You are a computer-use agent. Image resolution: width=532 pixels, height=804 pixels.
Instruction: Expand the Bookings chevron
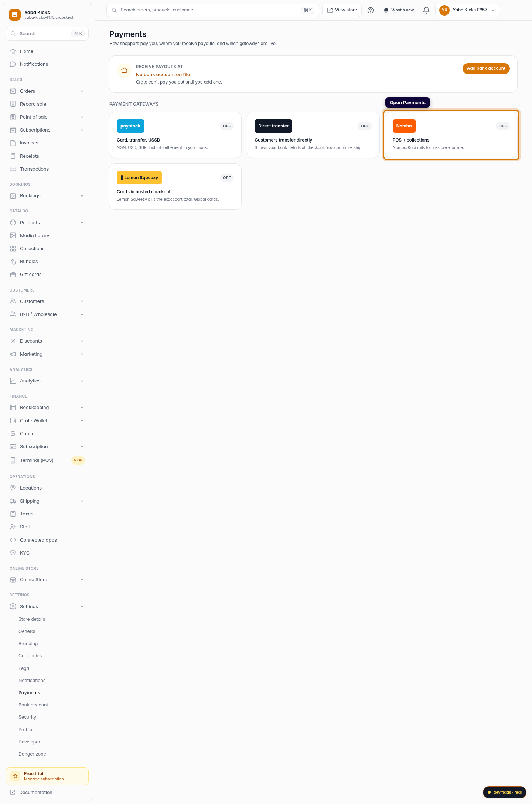coord(82,196)
